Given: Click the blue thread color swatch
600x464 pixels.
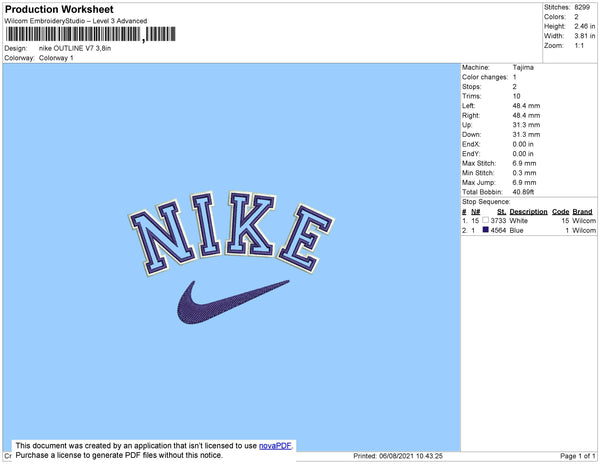Looking at the screenshot, I should (x=486, y=231).
